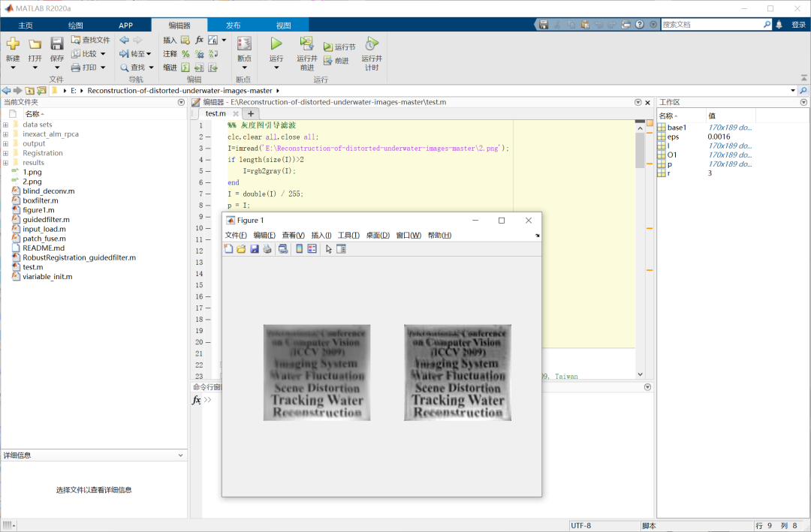Select guidedfilter.m in file list
This screenshot has height=532, width=811.
(46, 220)
